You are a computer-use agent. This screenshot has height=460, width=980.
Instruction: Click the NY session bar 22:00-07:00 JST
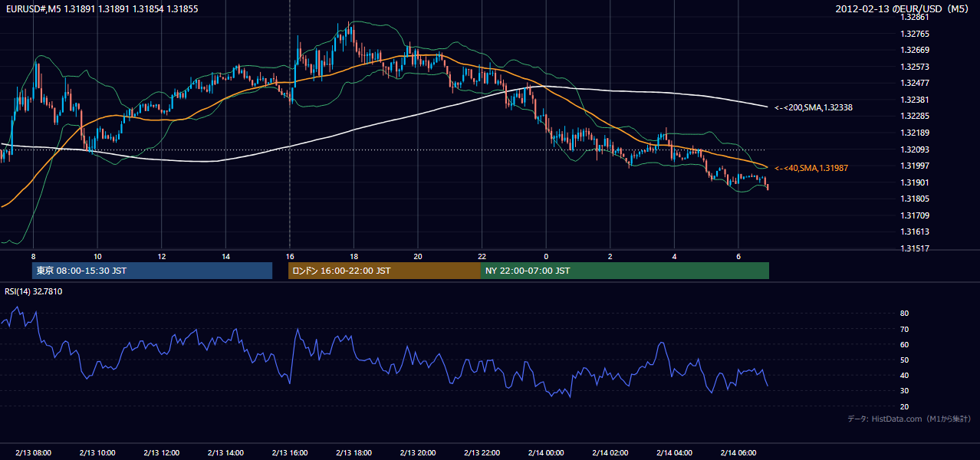[x=625, y=271]
